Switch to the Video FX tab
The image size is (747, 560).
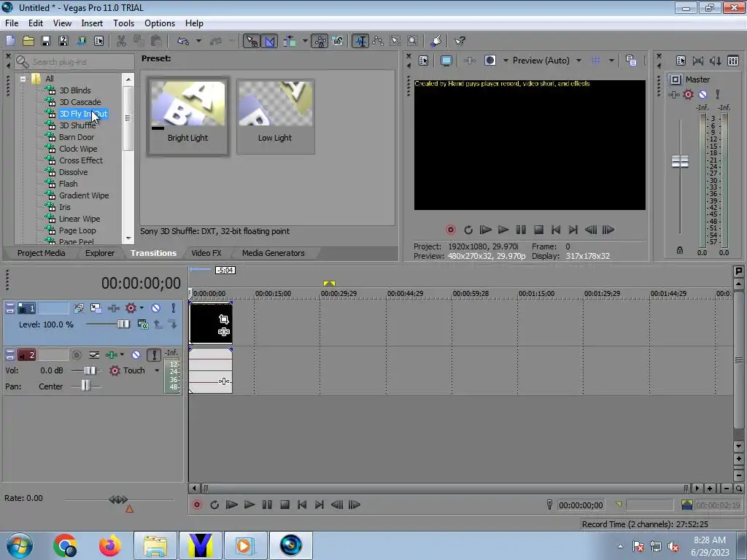click(x=206, y=253)
